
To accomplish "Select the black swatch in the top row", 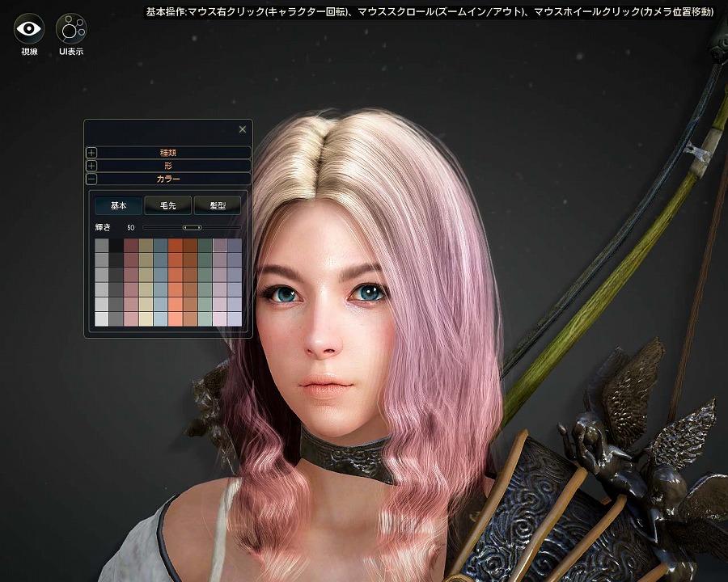I will coord(118,245).
